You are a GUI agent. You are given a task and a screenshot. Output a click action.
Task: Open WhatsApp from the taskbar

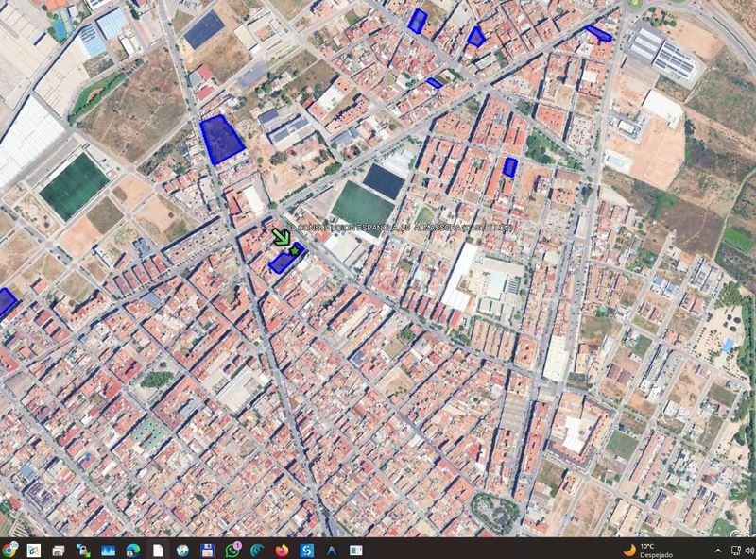232,550
